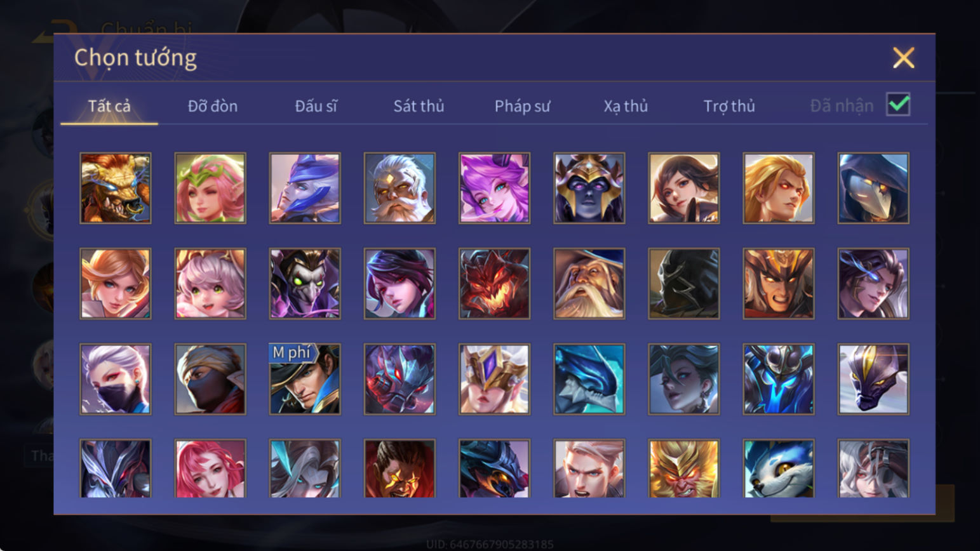980x551 pixels.
Task: Select the wizard with blue hat hero
Action: tap(589, 283)
